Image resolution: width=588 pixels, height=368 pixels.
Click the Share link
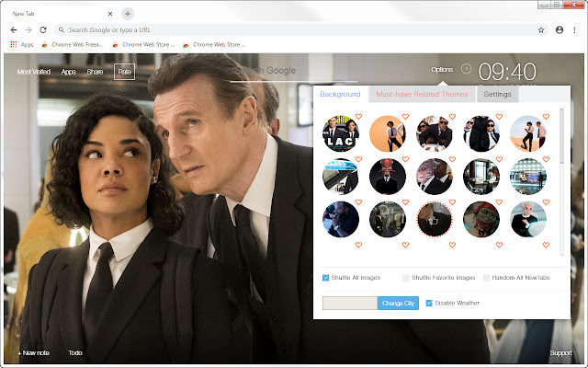tap(95, 72)
